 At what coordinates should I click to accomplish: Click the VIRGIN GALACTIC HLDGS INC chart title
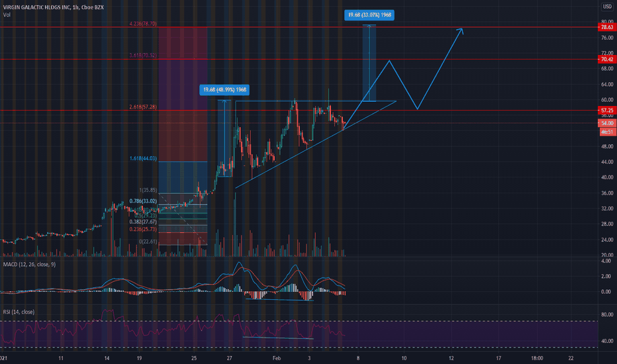point(54,7)
